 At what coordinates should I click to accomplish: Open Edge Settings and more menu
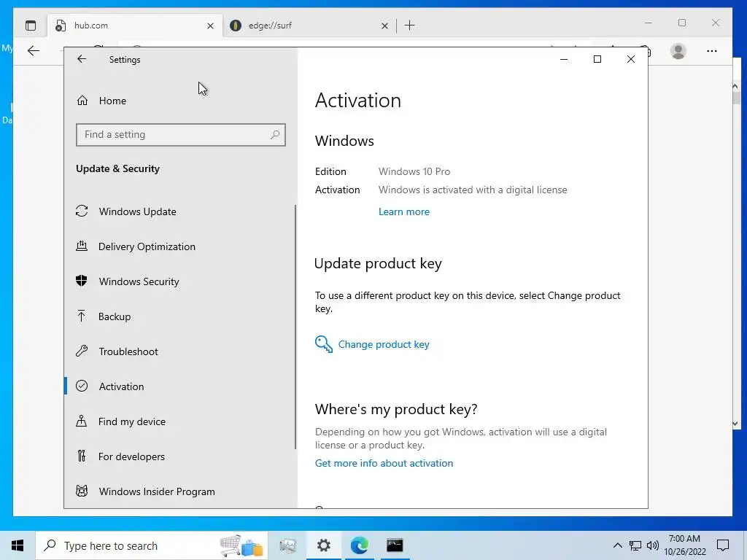[712, 51]
